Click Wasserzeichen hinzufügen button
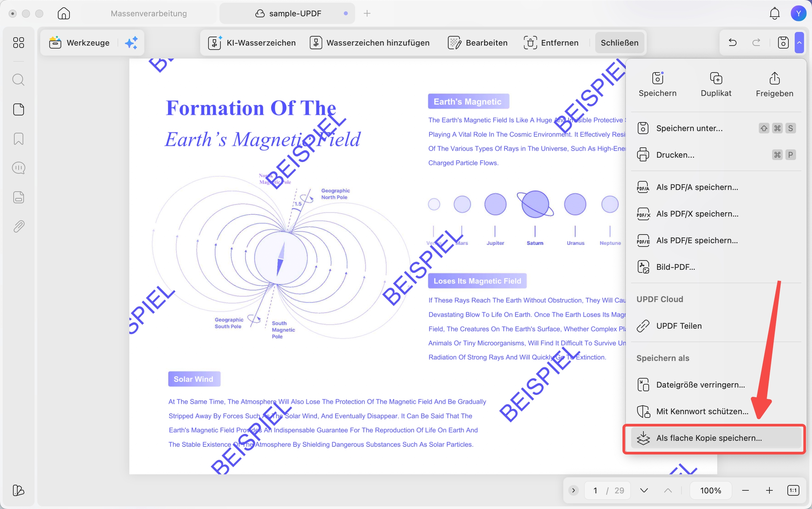The height and width of the screenshot is (509, 812). [369, 43]
